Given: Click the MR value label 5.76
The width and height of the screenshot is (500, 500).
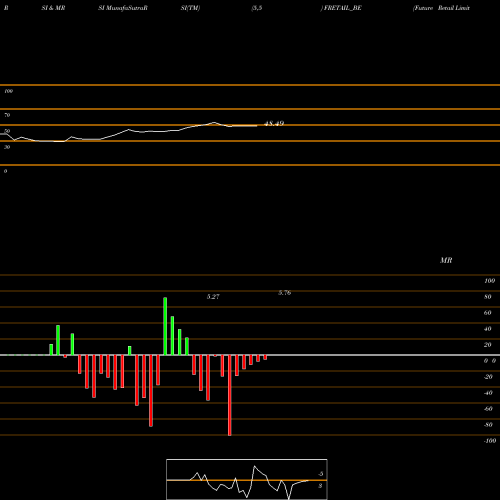Looking at the screenshot, I should [x=285, y=293].
